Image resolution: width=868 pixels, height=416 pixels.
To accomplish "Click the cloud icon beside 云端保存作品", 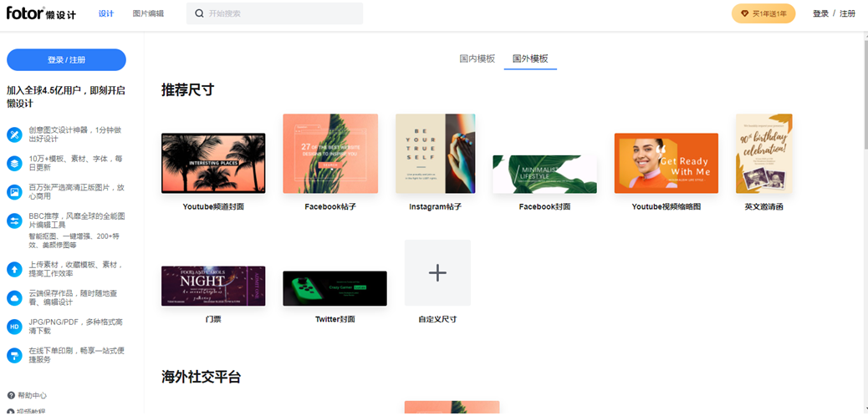I will pyautogui.click(x=14, y=298).
